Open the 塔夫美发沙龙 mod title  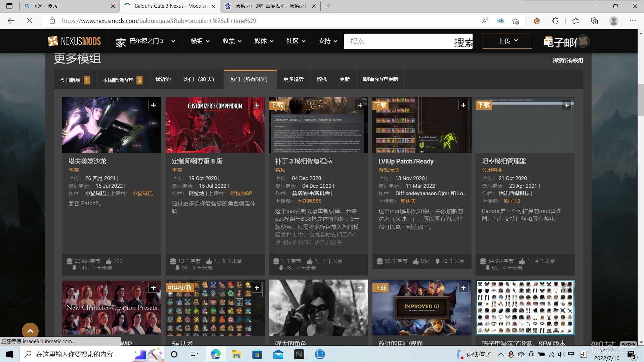click(x=87, y=161)
